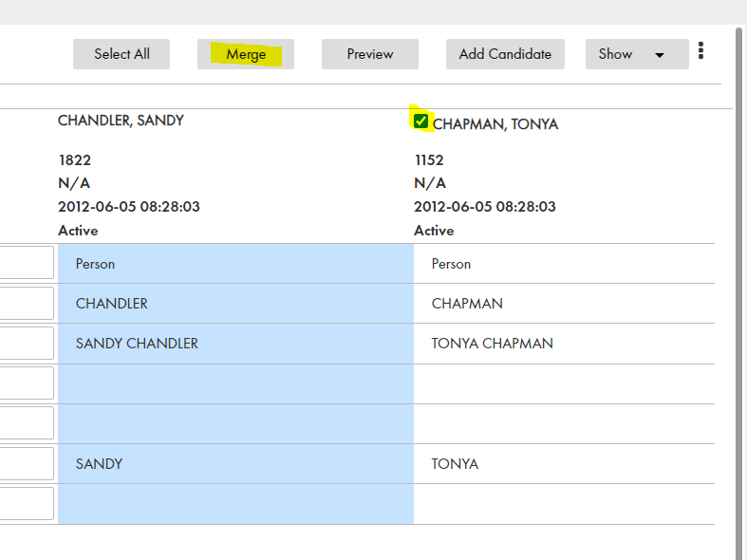Screen dimensions: 747x560
Task: Uncheck the CHAPMAN, TONYA checkbox
Action: click(x=420, y=121)
